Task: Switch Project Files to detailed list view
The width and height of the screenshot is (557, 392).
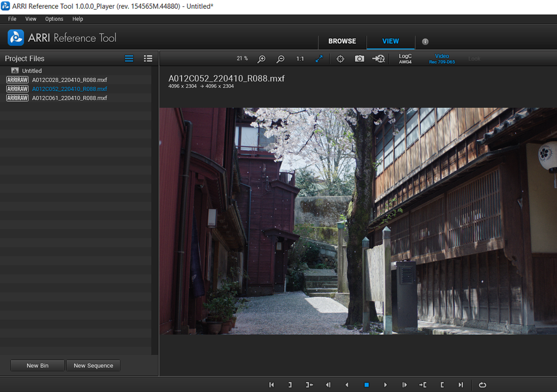Action: [x=148, y=59]
